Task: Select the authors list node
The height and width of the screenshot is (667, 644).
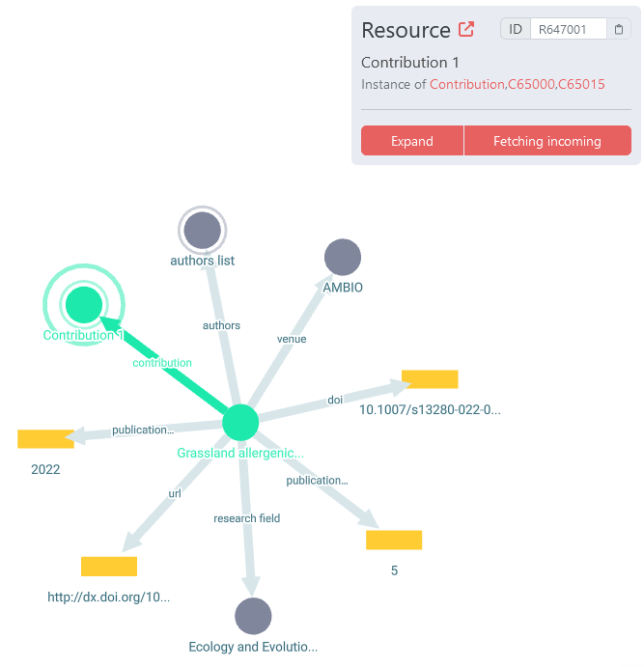Action: pyautogui.click(x=202, y=231)
